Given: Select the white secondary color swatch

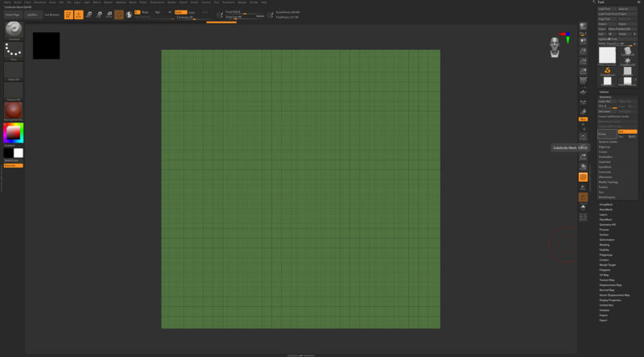Looking at the screenshot, I should click(19, 153).
